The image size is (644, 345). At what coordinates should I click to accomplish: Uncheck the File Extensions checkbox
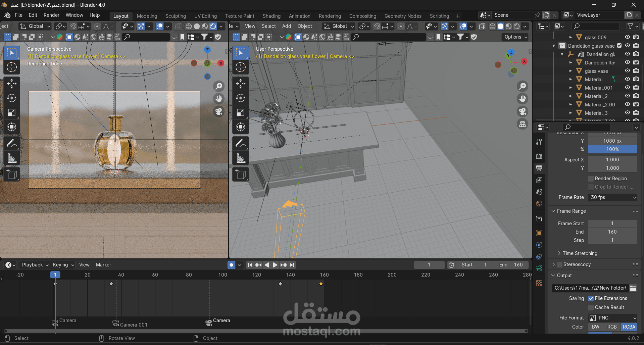point(591,298)
